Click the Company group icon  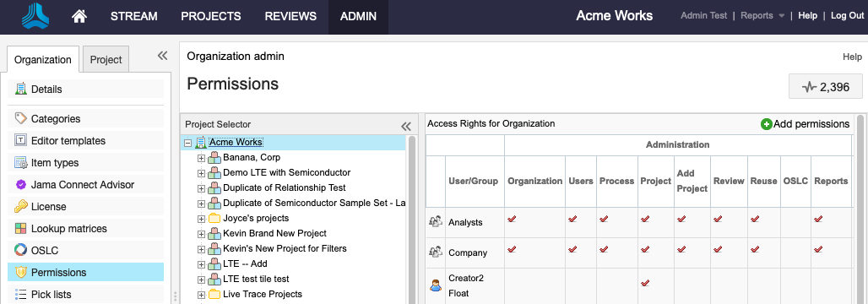tap(436, 252)
